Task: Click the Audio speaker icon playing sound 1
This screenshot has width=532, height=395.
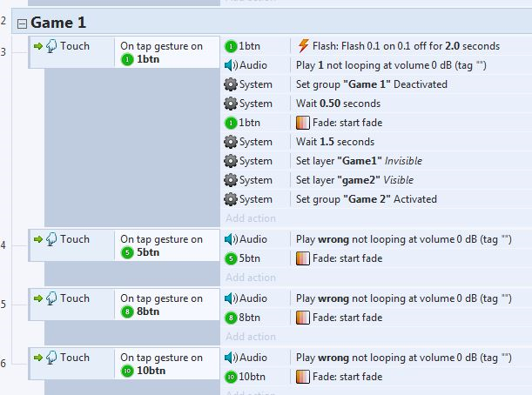Action: coord(230,65)
